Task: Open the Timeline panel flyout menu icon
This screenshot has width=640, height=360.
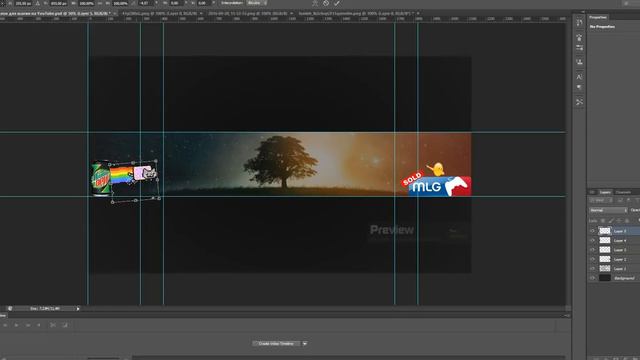Action: (567, 316)
